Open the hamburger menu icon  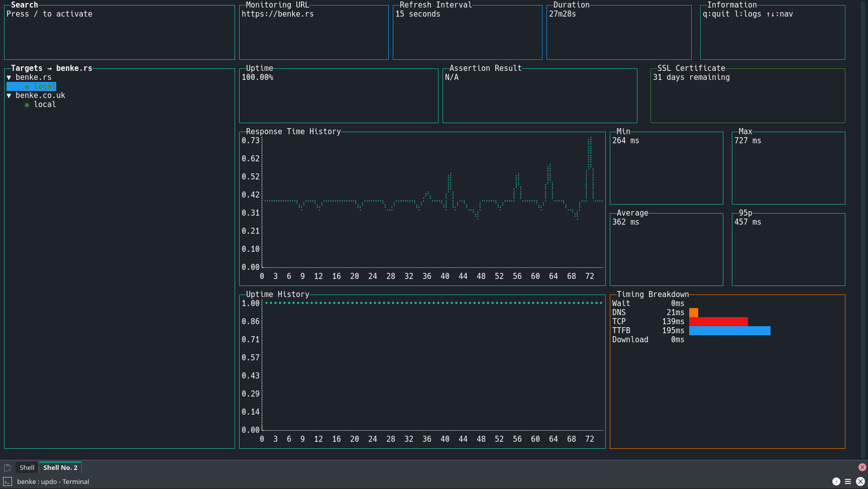tap(848, 481)
